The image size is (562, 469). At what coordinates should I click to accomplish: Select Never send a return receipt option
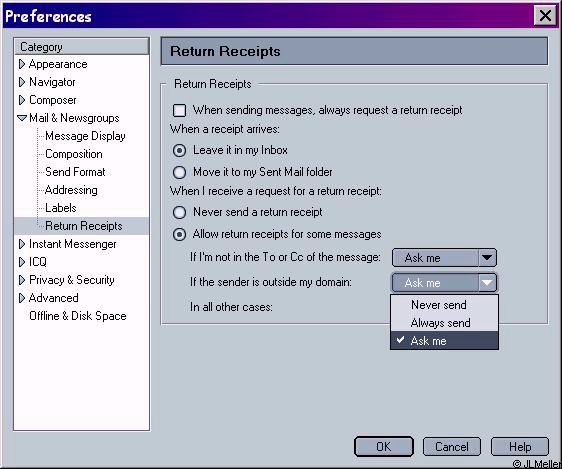click(179, 212)
